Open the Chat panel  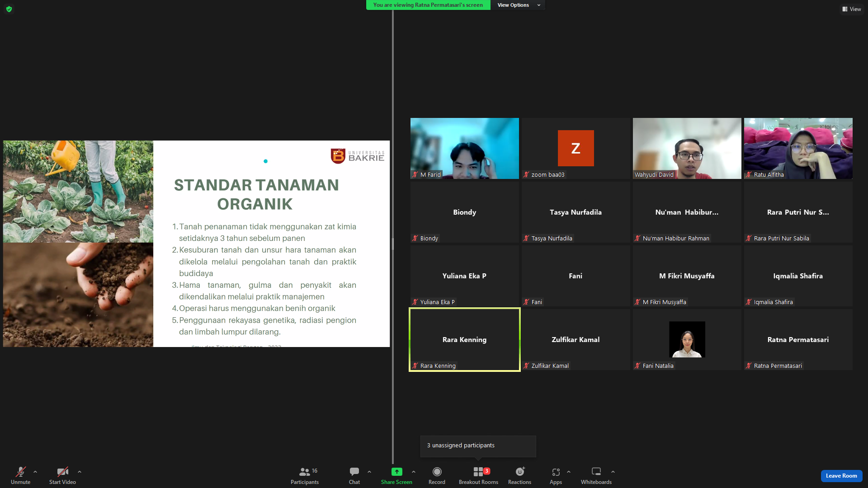point(354,475)
